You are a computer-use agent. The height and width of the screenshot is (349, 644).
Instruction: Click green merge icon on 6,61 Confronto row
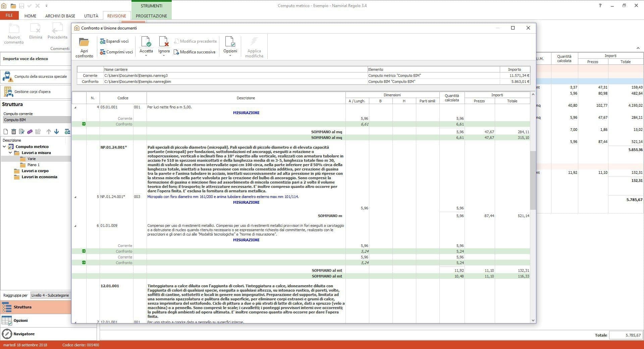pyautogui.click(x=84, y=124)
